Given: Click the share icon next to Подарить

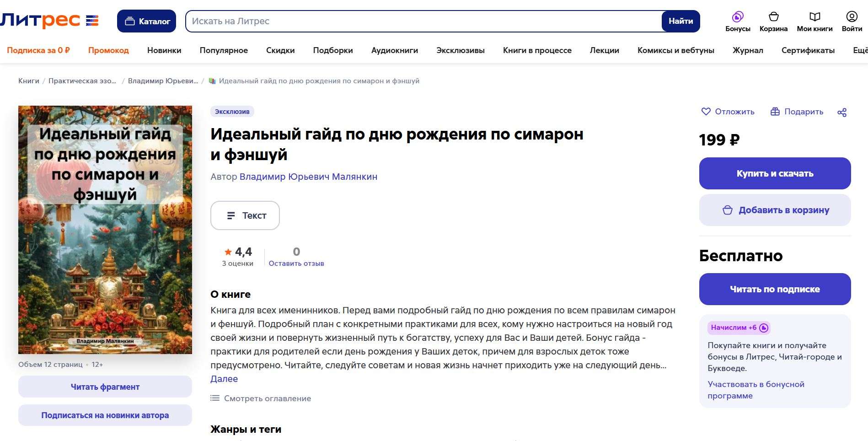Looking at the screenshot, I should 842,112.
